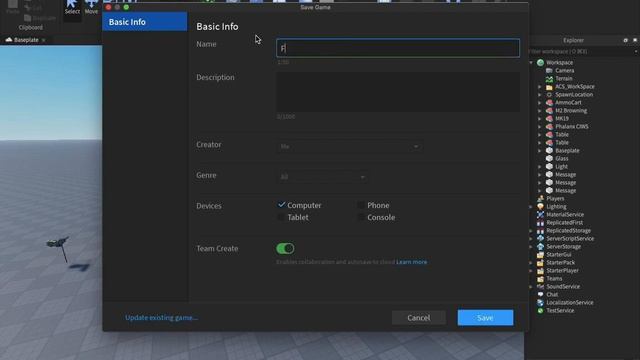
Task: Click the MK19 model icon
Action: 549,118
